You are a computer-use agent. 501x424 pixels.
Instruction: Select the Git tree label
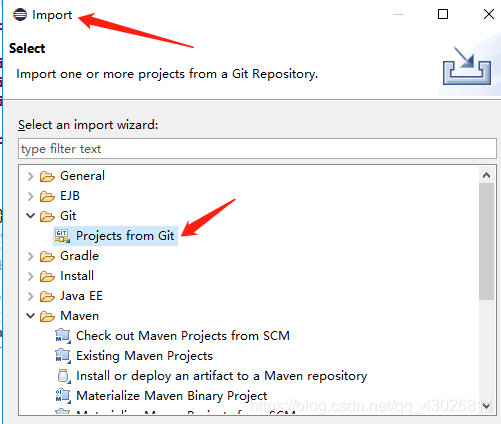click(68, 216)
